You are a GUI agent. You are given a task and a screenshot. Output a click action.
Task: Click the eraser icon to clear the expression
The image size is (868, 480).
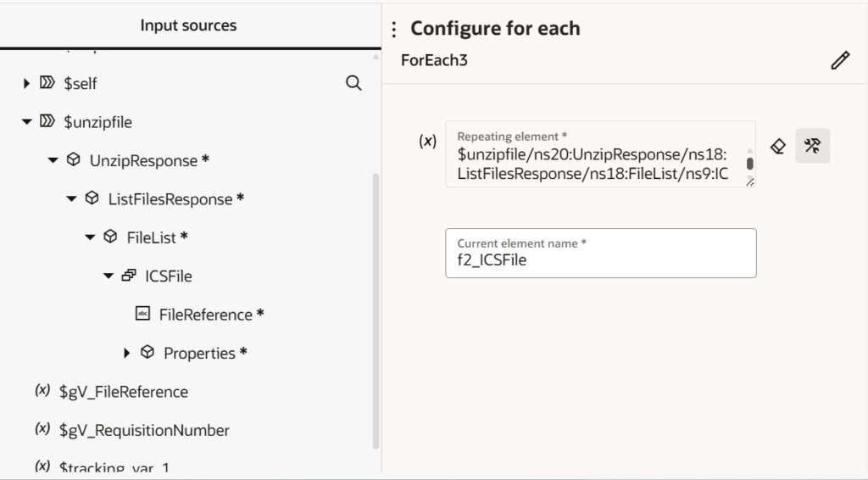click(x=777, y=146)
